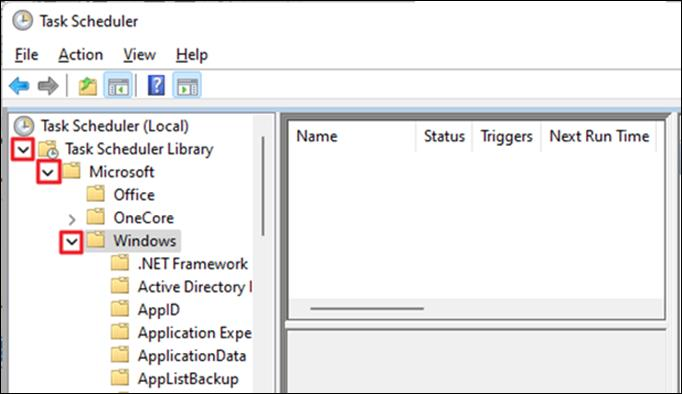
Task: Click the gray Forward arrow in toolbar
Action: 48,86
